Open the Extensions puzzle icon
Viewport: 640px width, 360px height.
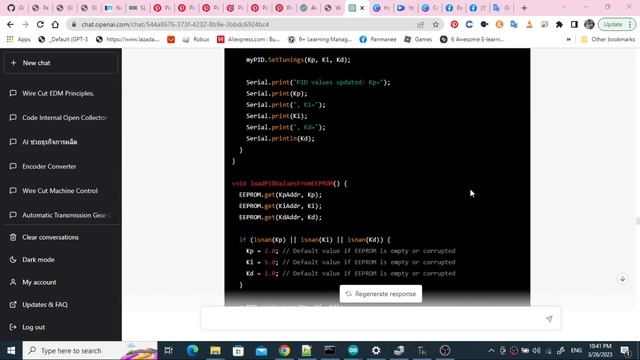pyautogui.click(x=559, y=24)
